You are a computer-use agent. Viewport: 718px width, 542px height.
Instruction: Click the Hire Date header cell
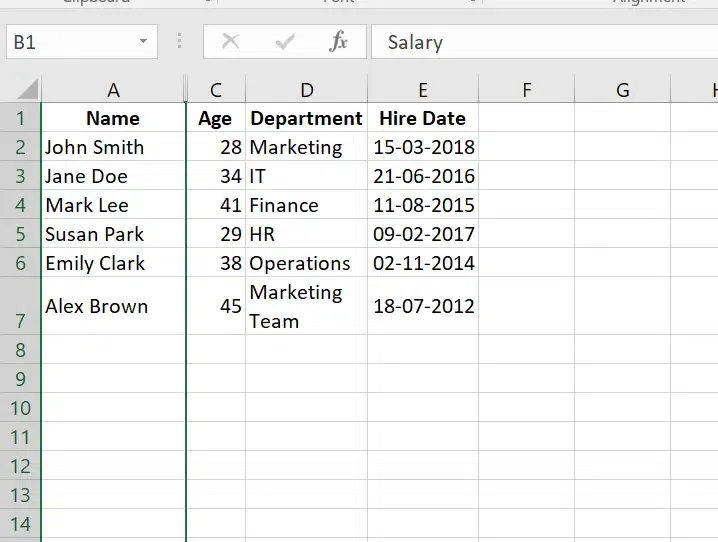tap(423, 118)
